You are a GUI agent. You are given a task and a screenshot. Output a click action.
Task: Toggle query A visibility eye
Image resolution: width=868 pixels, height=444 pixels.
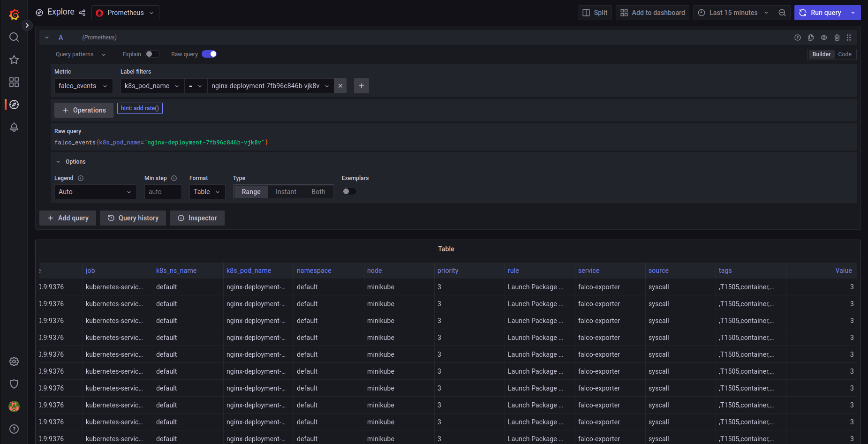point(824,38)
